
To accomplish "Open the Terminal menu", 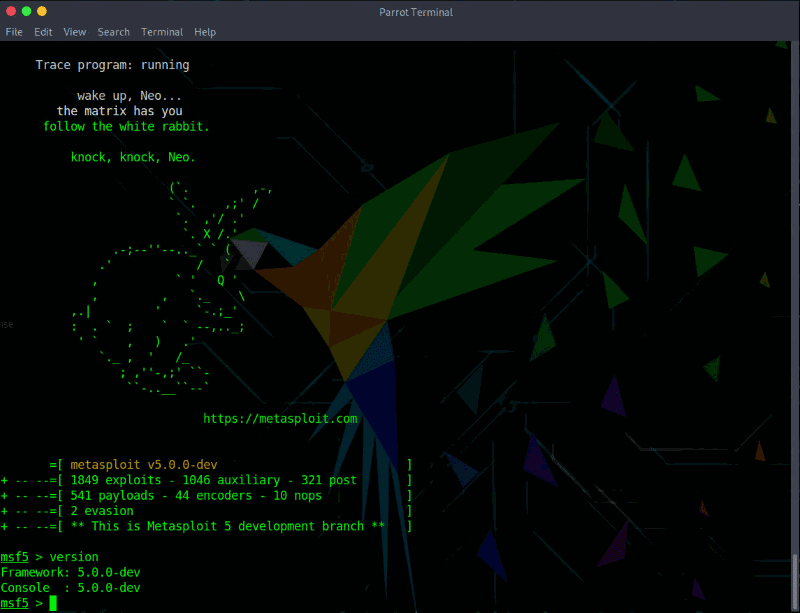I will (162, 32).
